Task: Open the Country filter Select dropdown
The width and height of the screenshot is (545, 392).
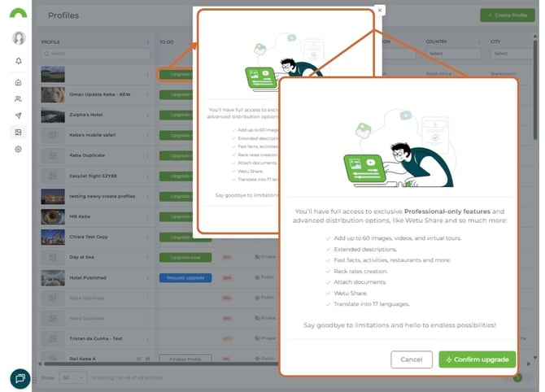Action: click(x=451, y=54)
